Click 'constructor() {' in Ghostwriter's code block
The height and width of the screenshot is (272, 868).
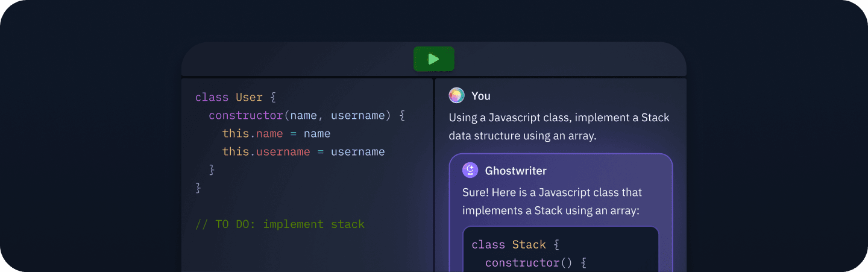(x=535, y=263)
